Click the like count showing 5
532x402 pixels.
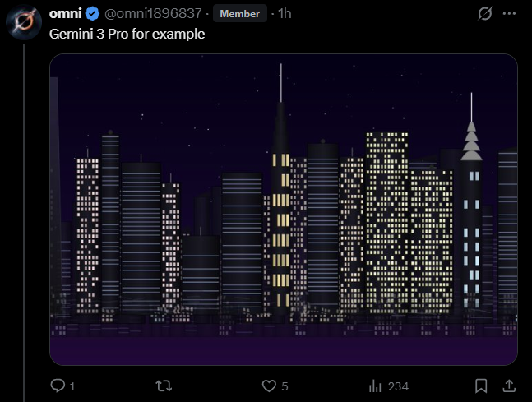pyautogui.click(x=285, y=386)
